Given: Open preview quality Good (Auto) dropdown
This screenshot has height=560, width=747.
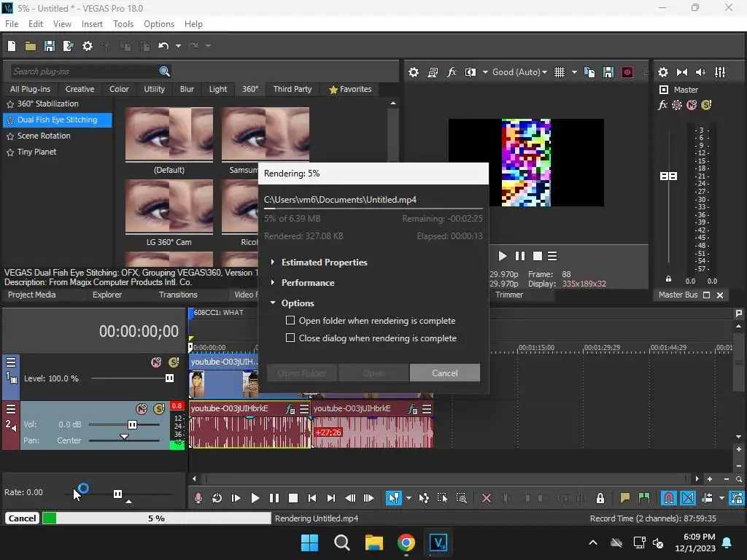Looking at the screenshot, I should tap(520, 72).
